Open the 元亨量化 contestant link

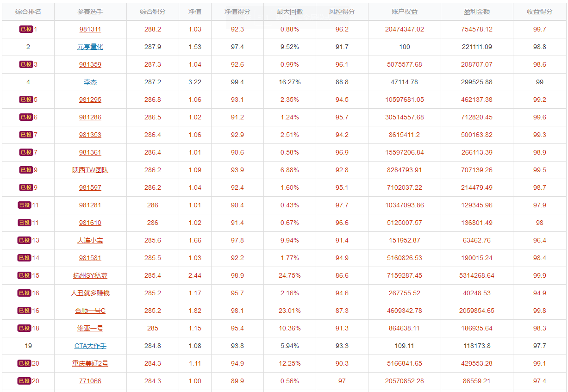point(90,47)
